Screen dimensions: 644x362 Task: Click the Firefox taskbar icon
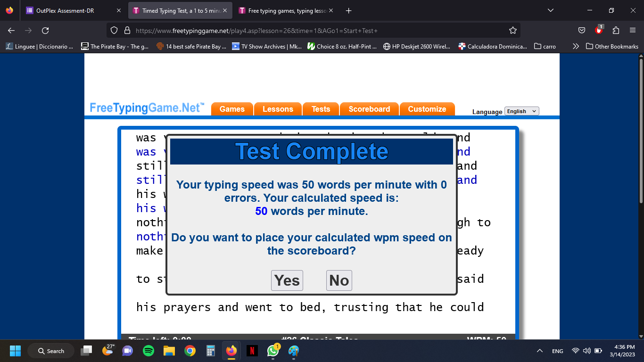tap(231, 351)
